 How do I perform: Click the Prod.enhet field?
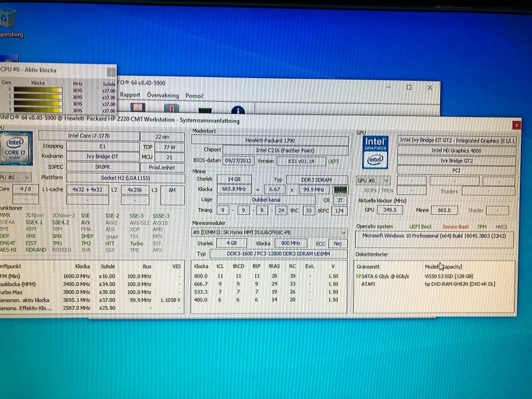pyautogui.click(x=162, y=167)
